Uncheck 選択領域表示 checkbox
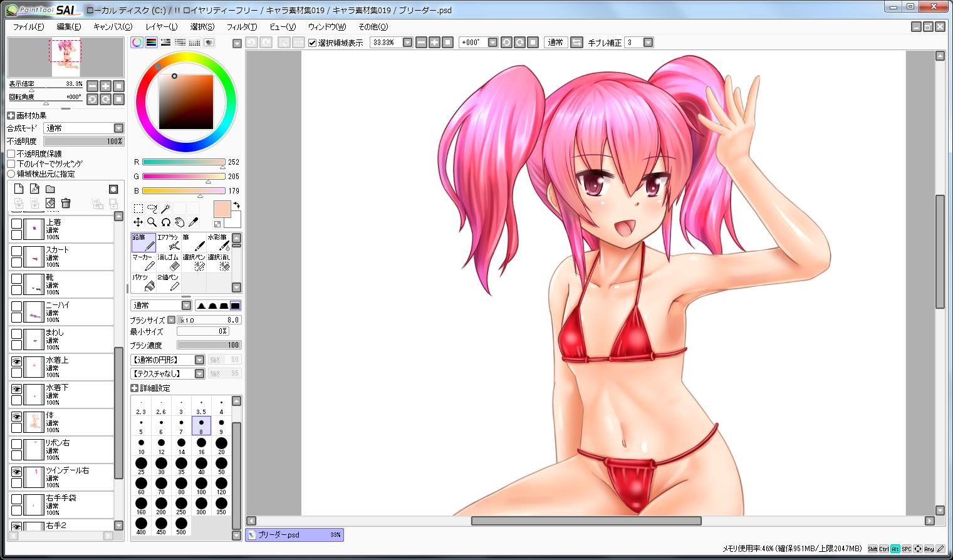 (x=313, y=43)
